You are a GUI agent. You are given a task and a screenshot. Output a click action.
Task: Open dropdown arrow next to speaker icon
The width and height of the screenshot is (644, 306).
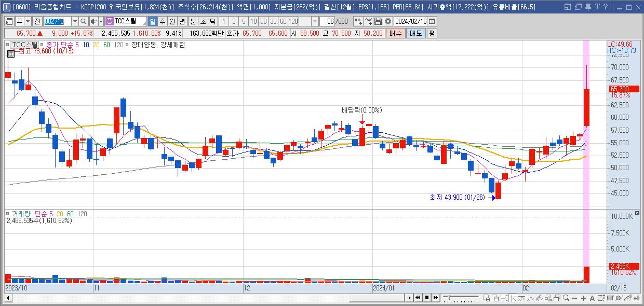tap(101, 21)
